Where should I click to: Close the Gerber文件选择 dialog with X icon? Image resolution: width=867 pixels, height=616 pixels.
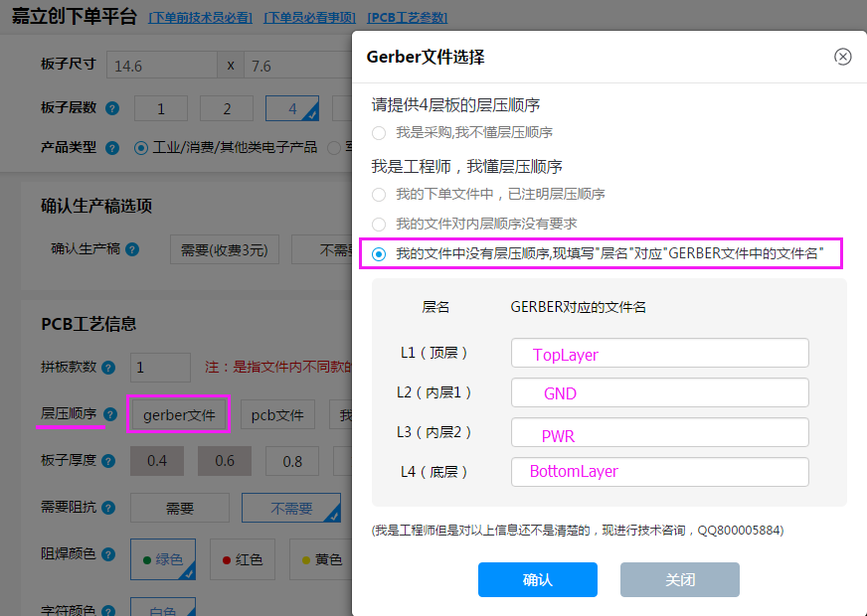pyautogui.click(x=843, y=57)
